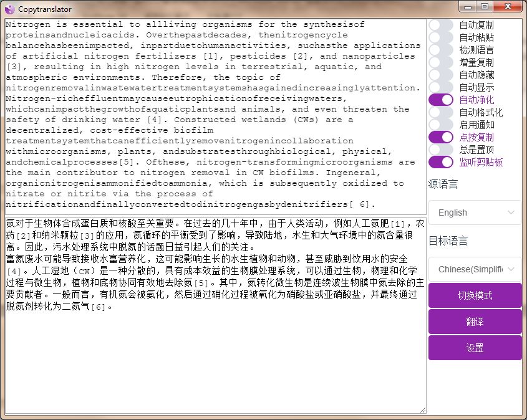Enable 自动格式化 formatting option
Viewport: 527px width, 420px height.
tap(440, 112)
